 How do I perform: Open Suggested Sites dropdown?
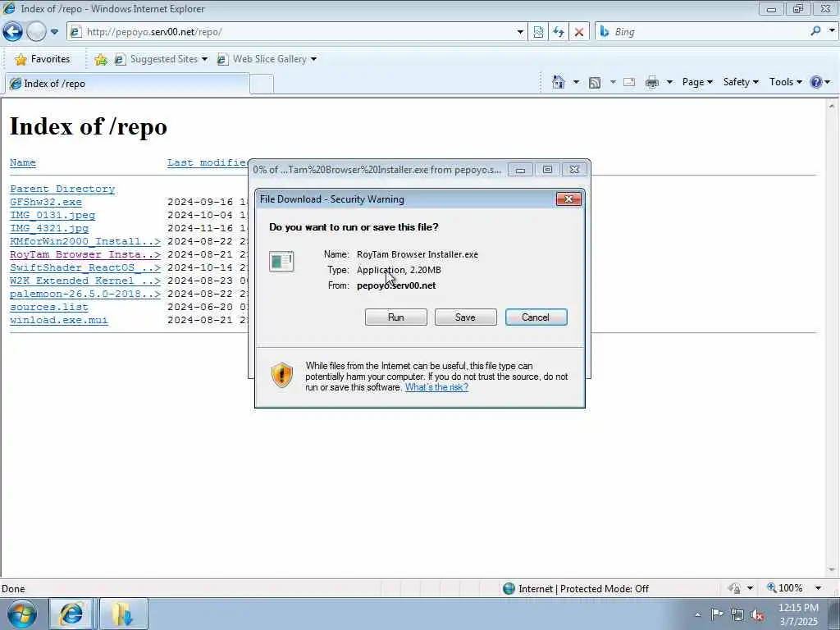pyautogui.click(x=161, y=59)
